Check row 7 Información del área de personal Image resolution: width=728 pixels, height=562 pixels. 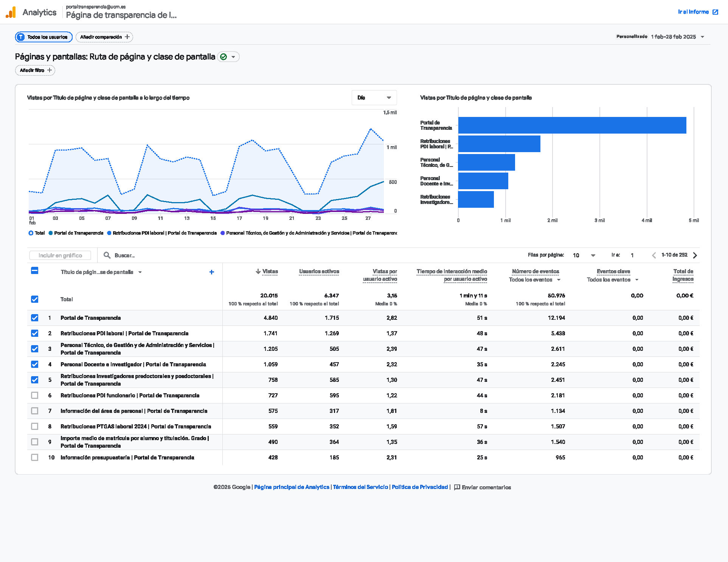coord(34,411)
